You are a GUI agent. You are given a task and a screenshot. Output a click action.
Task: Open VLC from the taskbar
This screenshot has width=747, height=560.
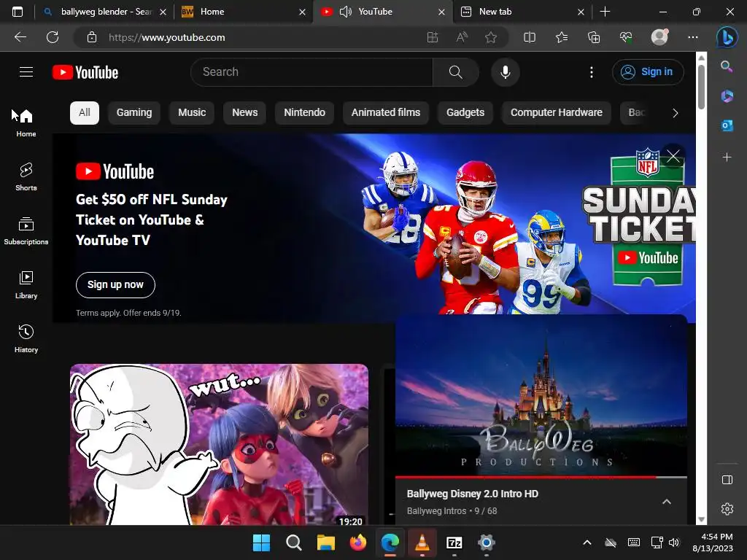click(422, 542)
